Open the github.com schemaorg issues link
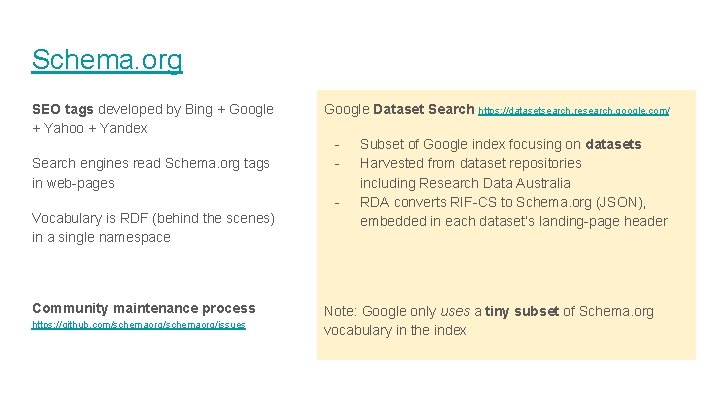Image resolution: width=720 pixels, height=405 pixels. coord(138,325)
